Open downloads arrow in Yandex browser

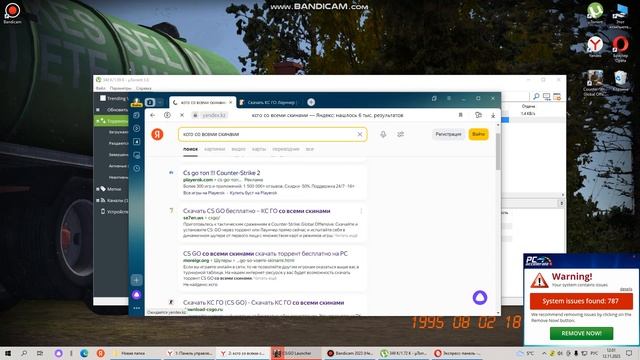click(x=493, y=116)
